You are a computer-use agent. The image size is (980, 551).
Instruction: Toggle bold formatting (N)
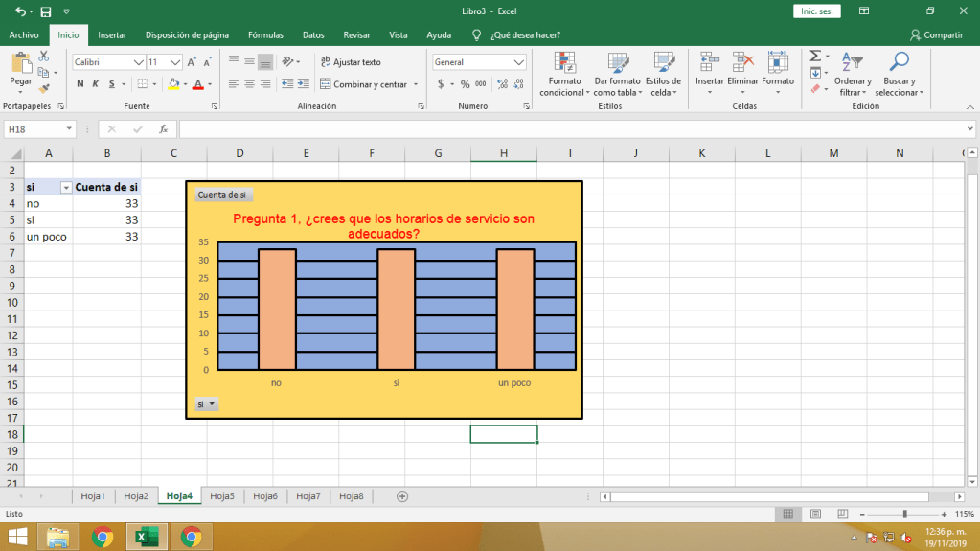click(80, 84)
